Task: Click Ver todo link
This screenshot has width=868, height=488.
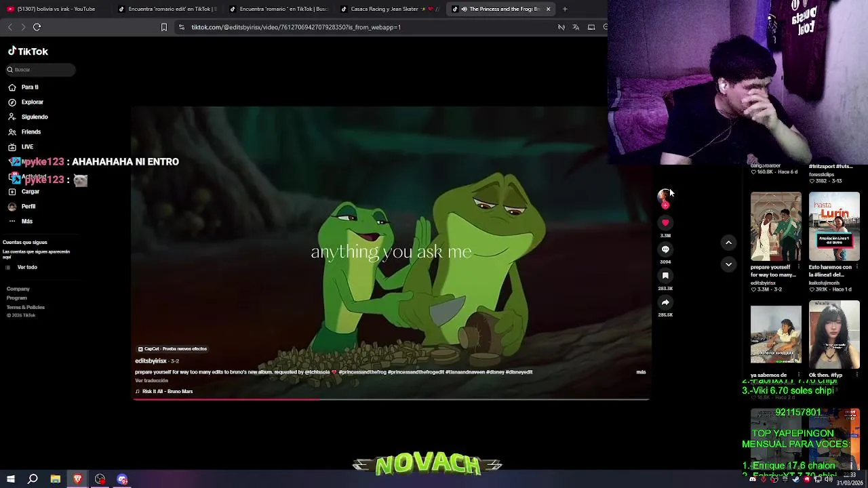Action: tap(27, 268)
